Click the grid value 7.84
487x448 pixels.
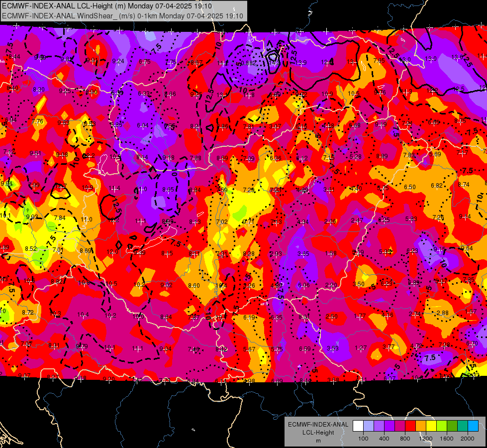click(x=60, y=218)
